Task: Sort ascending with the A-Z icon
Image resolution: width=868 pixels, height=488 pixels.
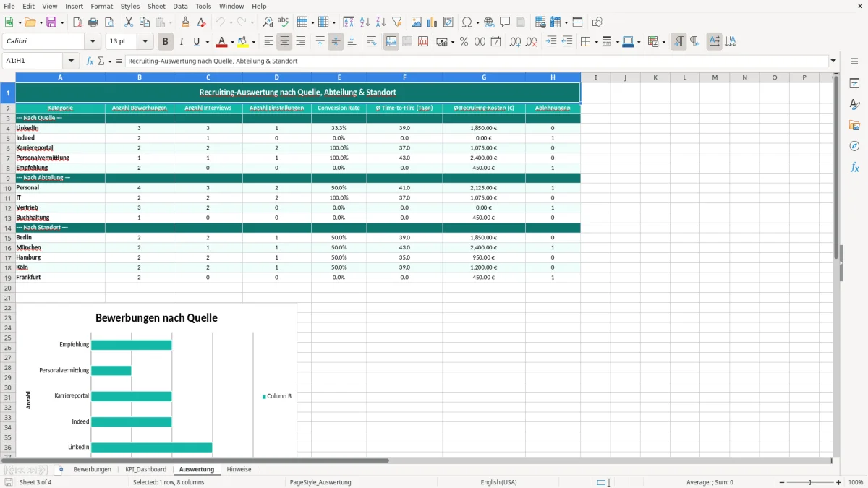Action: (365, 22)
